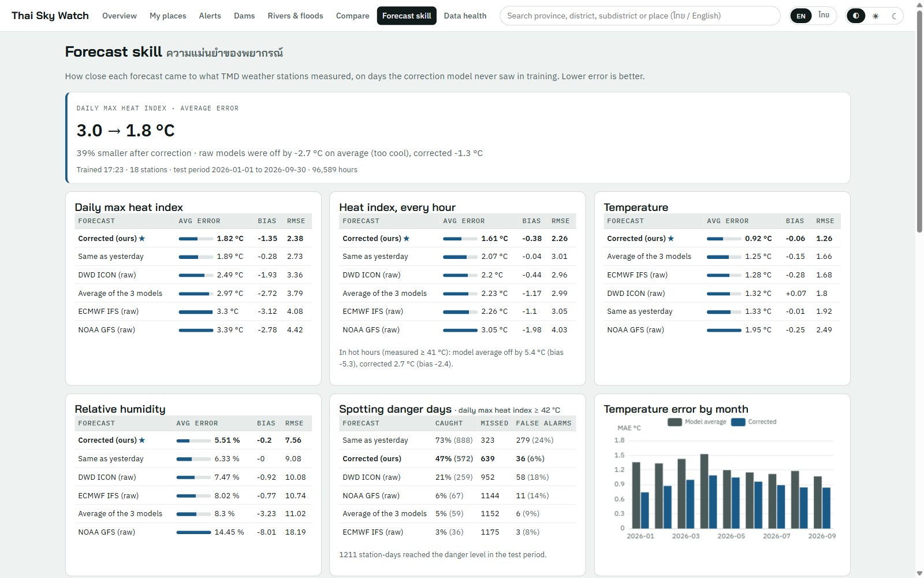Click star beside Corrected in Heat index every hour
This screenshot has width=924, height=578.
(407, 238)
